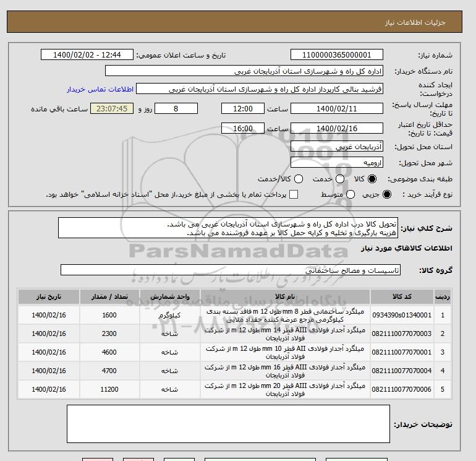Click response deadline date 1400/02/11

tap(337, 108)
